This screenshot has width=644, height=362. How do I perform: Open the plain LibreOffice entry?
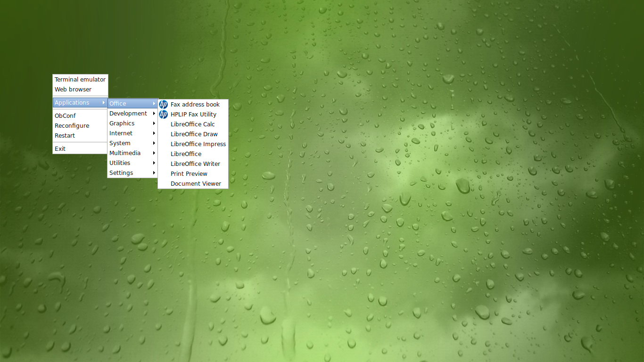pos(193,154)
